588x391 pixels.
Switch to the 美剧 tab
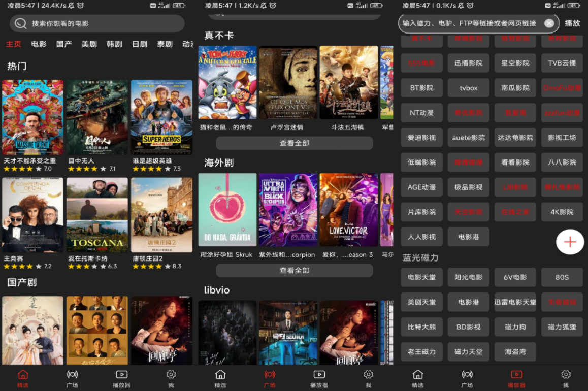tap(87, 44)
